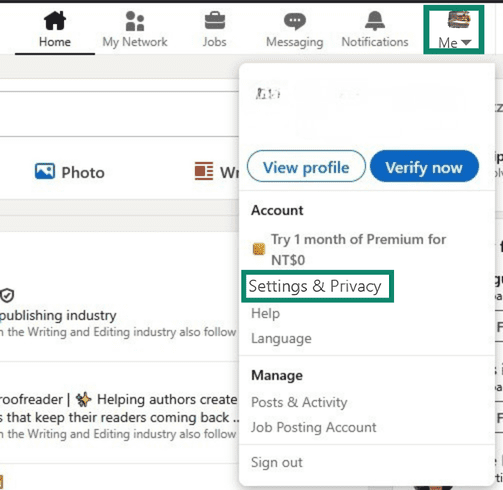
Task: Click the 'Manage' section heading
Action: tap(277, 375)
